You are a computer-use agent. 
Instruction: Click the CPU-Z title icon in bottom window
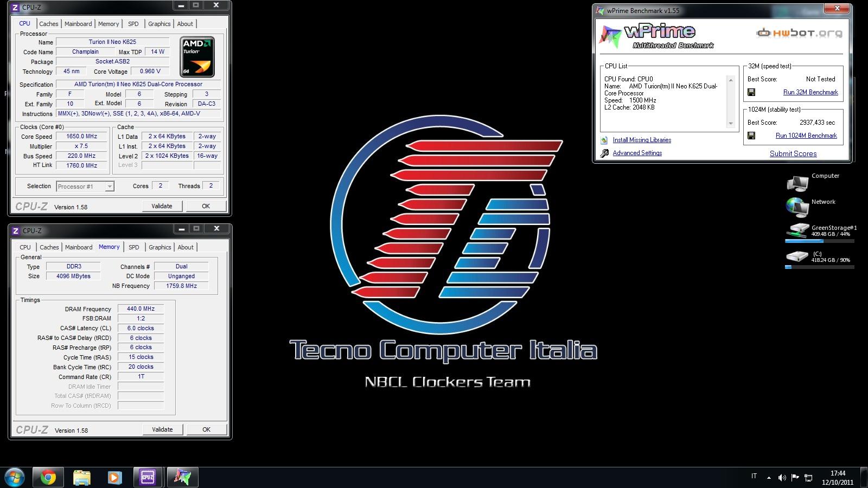tap(16, 230)
